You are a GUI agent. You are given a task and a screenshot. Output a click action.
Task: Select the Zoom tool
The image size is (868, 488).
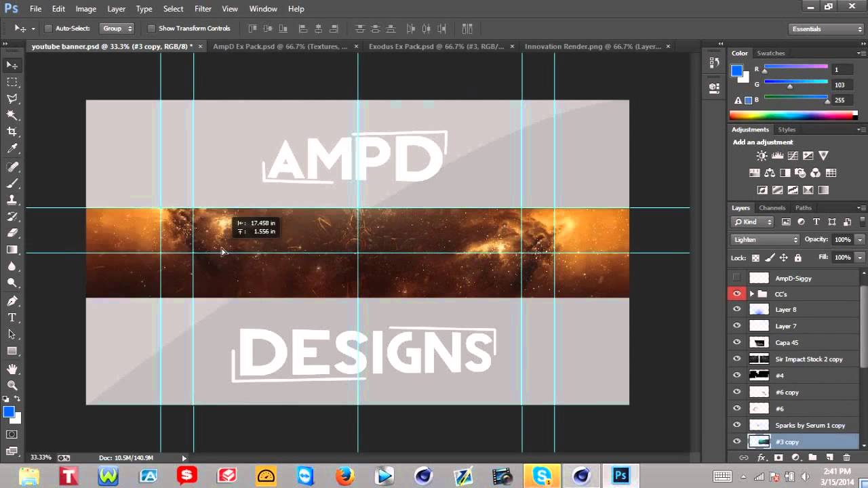click(12, 385)
